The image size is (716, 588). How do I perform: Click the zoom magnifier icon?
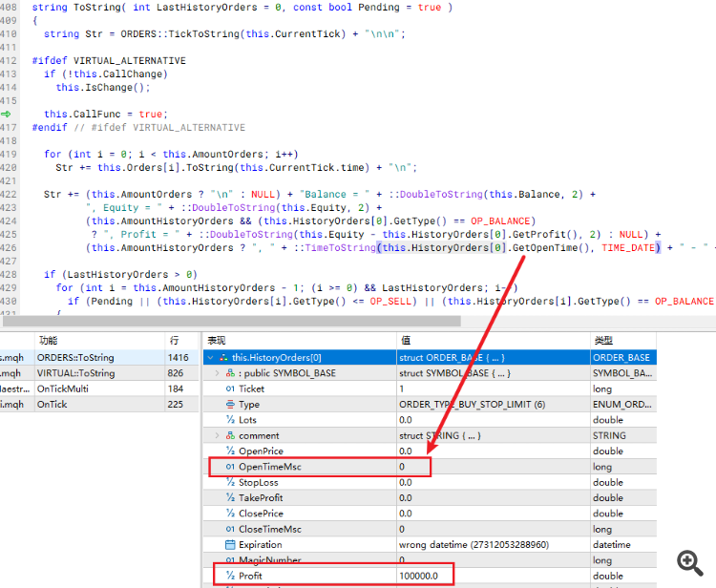coord(689,562)
